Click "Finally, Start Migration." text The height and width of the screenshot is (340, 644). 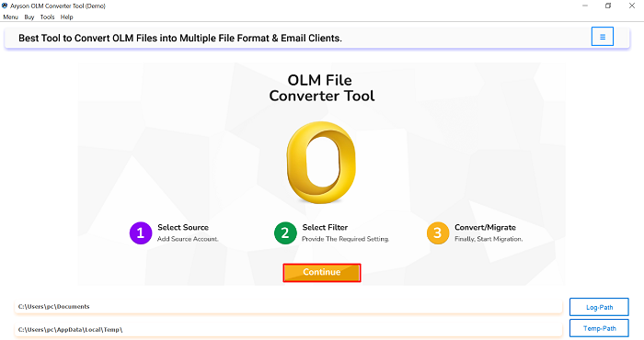489,239
